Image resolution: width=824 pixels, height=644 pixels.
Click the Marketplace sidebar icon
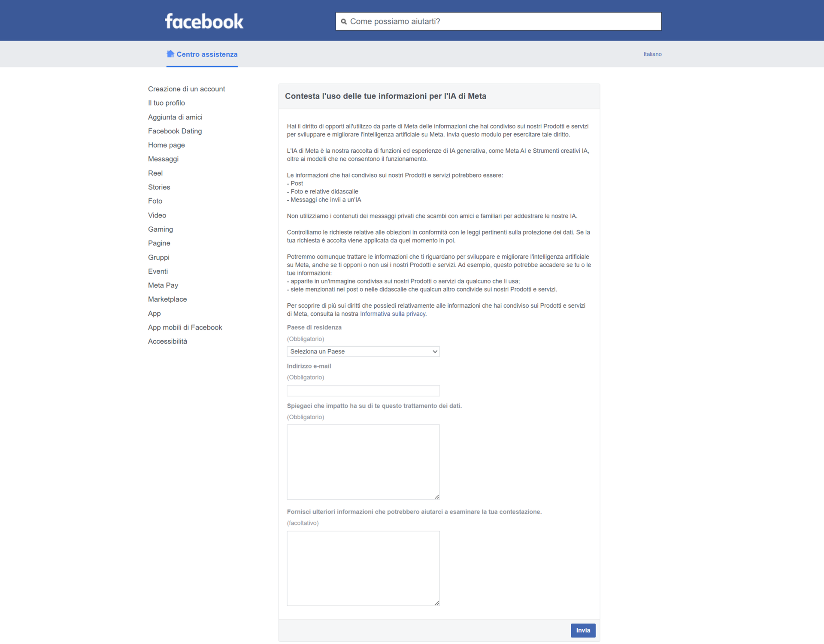(168, 299)
